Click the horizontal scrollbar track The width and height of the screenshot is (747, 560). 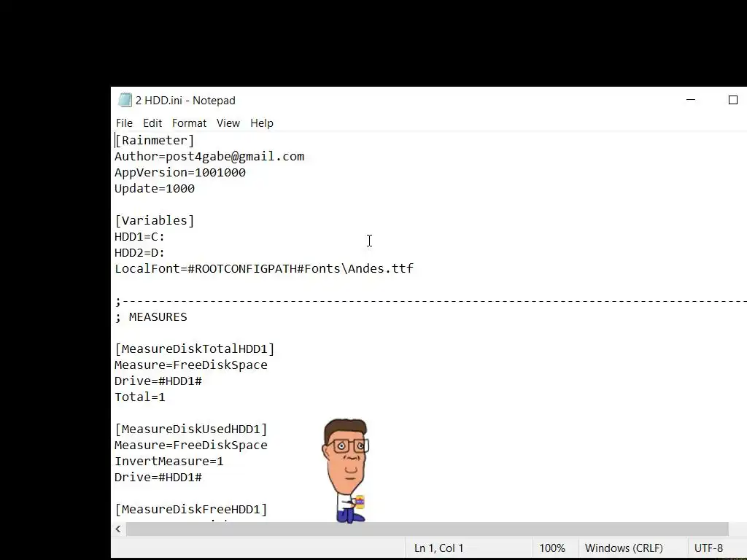coord(427,529)
